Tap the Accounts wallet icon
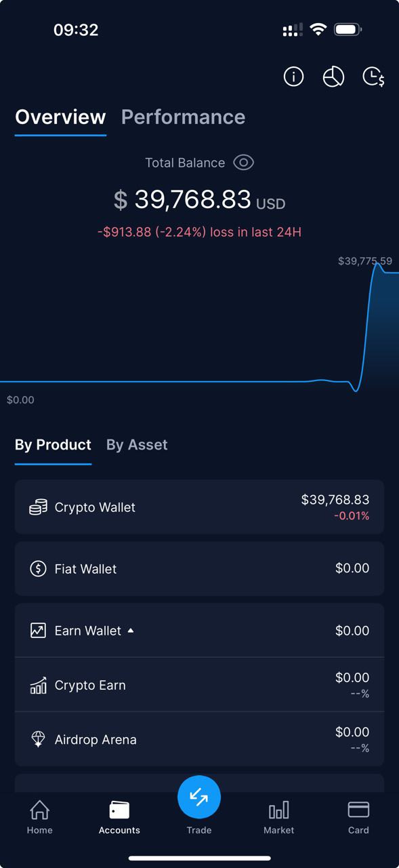This screenshot has height=868, width=399. (x=119, y=810)
